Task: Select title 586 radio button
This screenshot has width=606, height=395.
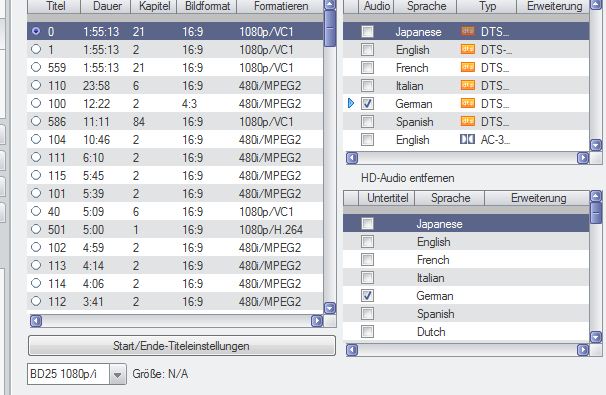Action: coord(36,121)
